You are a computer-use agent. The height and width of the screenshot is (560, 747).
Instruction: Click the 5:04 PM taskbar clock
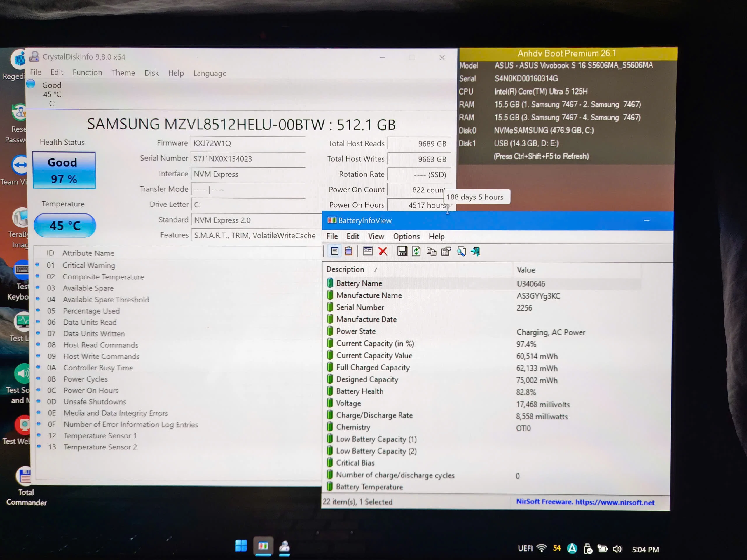tap(645, 549)
